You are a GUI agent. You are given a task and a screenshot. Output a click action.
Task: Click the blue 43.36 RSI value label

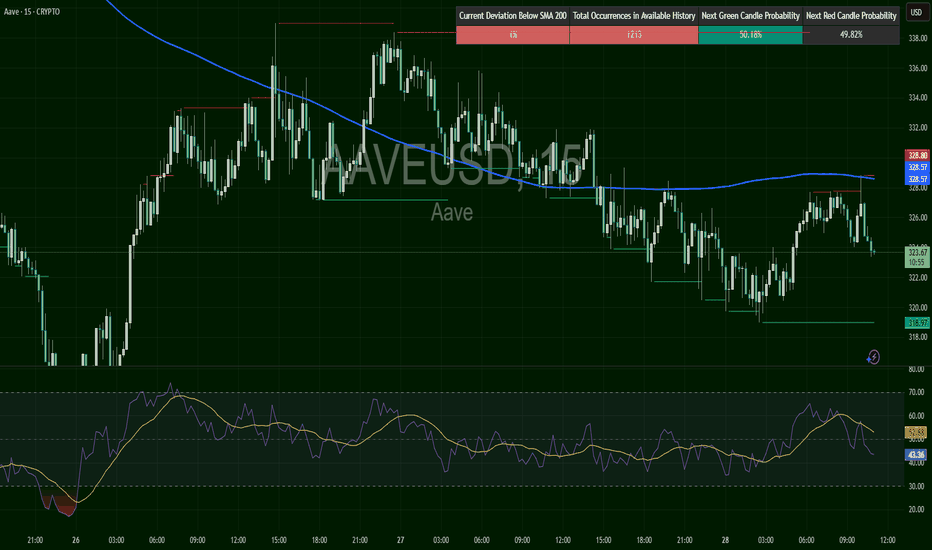click(916, 455)
